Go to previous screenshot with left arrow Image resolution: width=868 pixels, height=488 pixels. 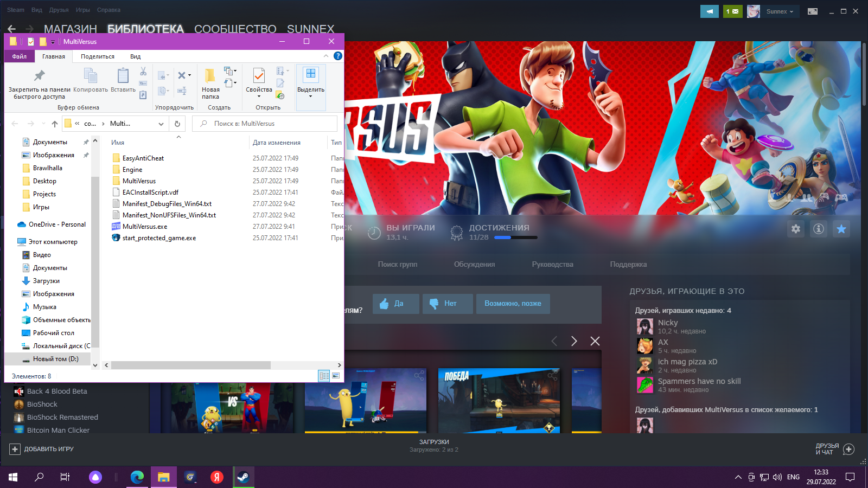pyautogui.click(x=554, y=341)
